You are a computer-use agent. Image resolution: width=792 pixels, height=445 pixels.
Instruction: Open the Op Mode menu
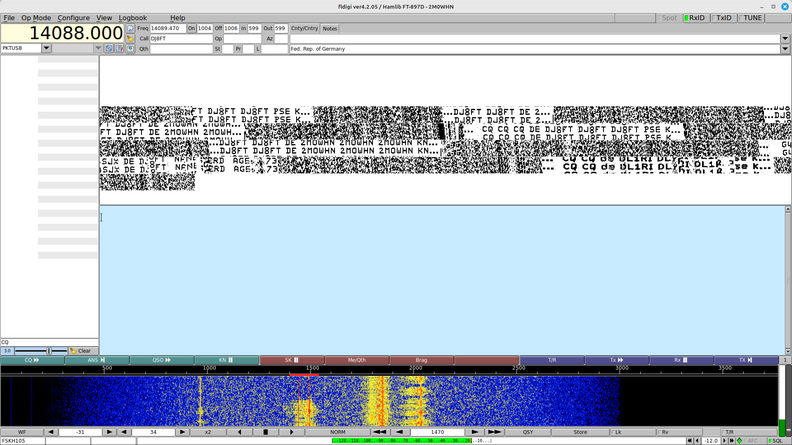(36, 18)
